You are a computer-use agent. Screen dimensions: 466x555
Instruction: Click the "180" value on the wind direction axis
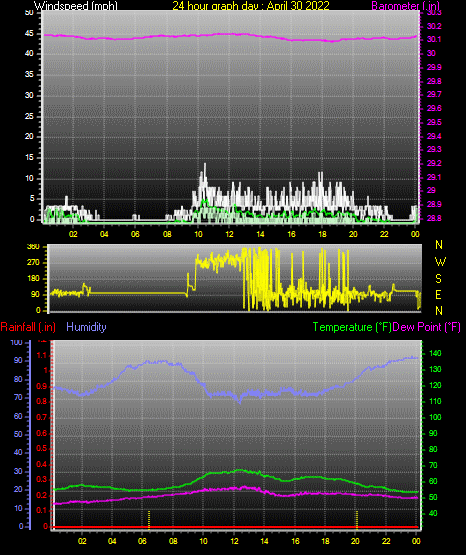tap(33, 279)
